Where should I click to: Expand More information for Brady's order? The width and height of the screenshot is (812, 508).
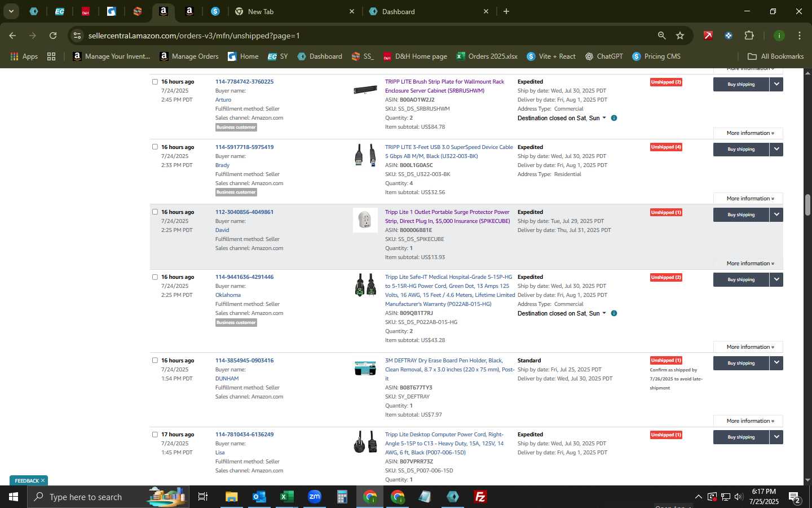pyautogui.click(x=748, y=199)
